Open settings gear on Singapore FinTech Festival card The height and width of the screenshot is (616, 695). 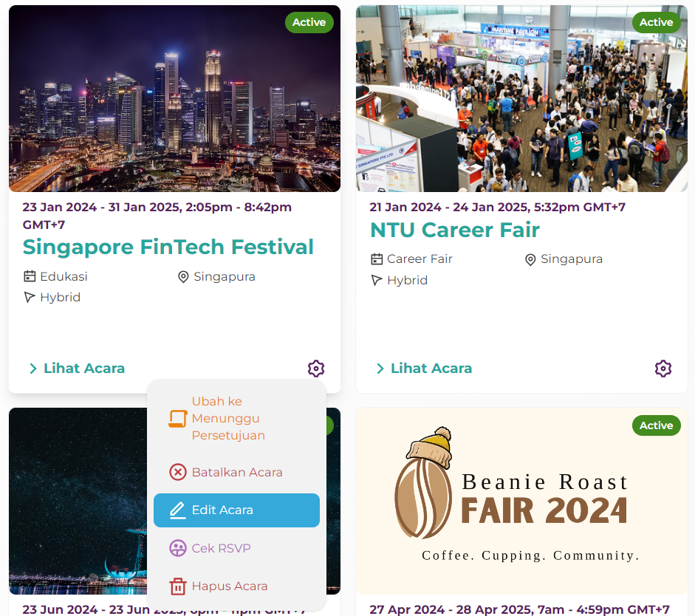point(316,369)
